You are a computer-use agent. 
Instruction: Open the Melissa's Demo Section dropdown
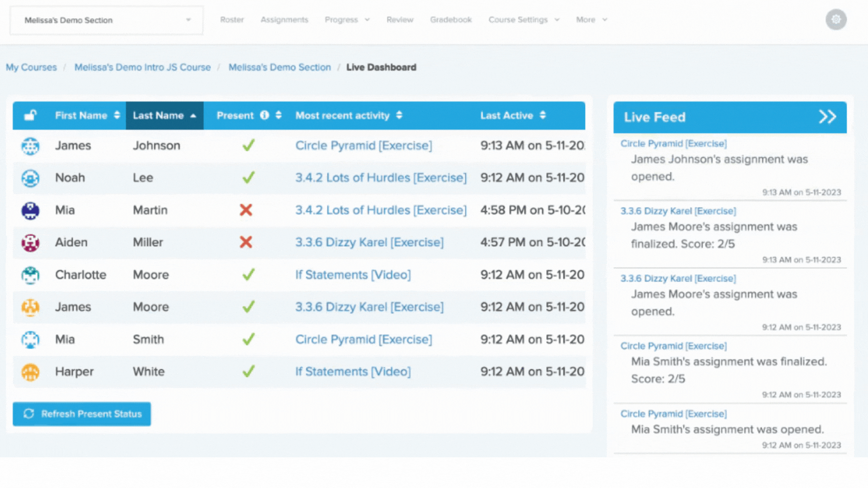click(107, 20)
